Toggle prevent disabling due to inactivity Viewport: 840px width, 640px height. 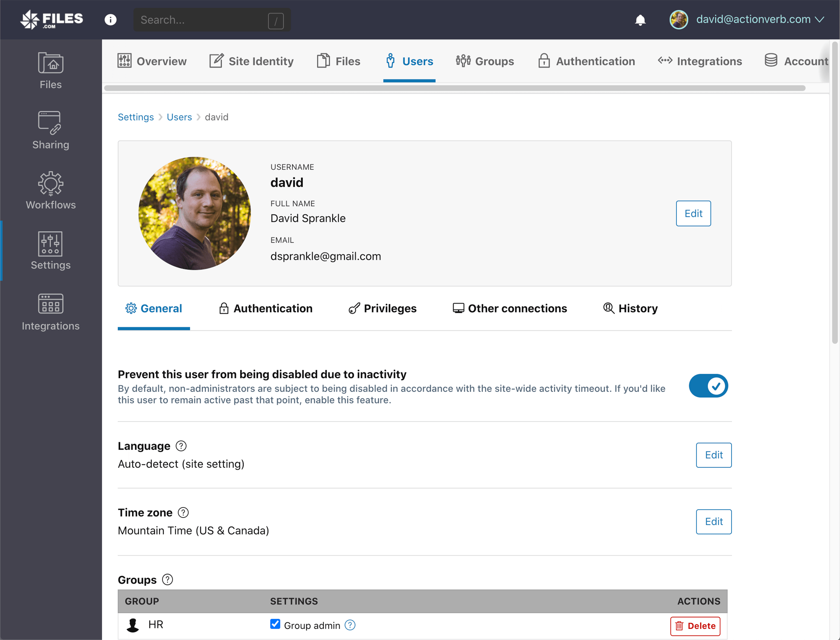[x=708, y=386]
